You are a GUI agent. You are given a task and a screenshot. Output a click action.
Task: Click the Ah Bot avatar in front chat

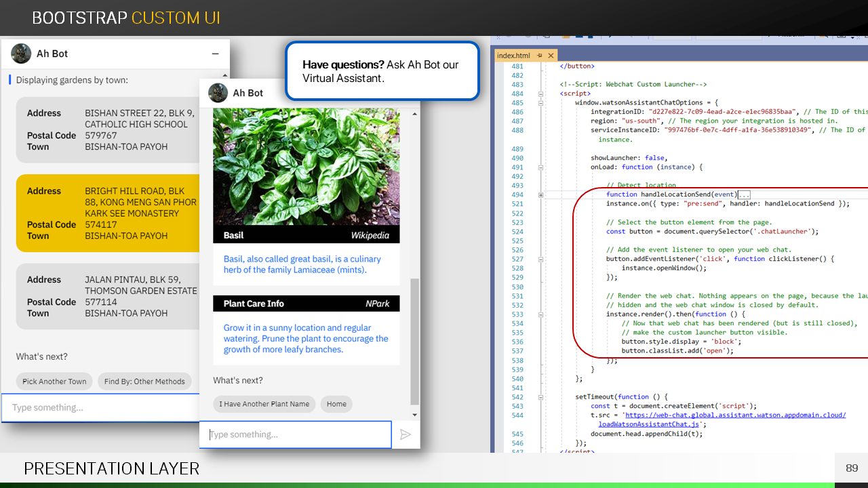coord(218,93)
